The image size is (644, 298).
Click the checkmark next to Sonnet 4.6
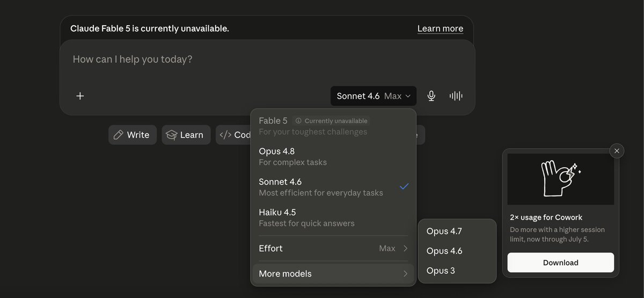(404, 186)
